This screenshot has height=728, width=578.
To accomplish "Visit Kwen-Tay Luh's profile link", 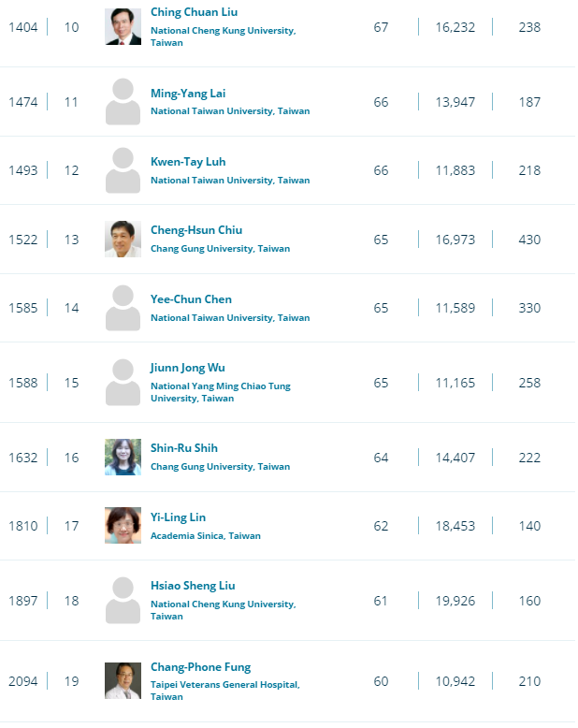I will tap(188, 162).
